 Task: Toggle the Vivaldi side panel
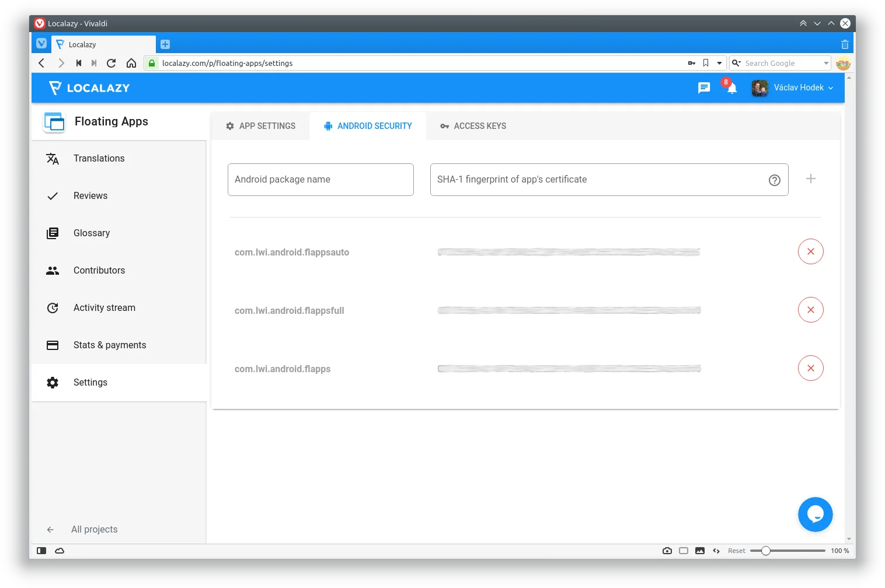(41, 551)
